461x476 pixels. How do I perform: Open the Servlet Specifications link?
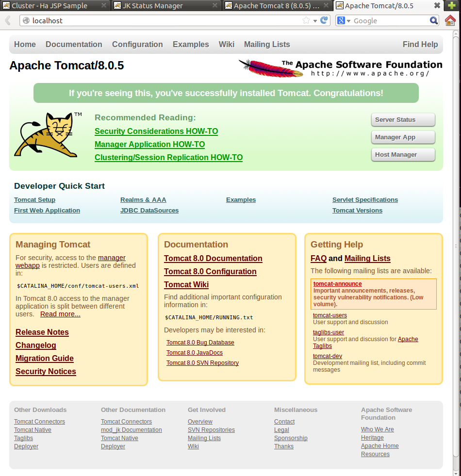coord(365,200)
